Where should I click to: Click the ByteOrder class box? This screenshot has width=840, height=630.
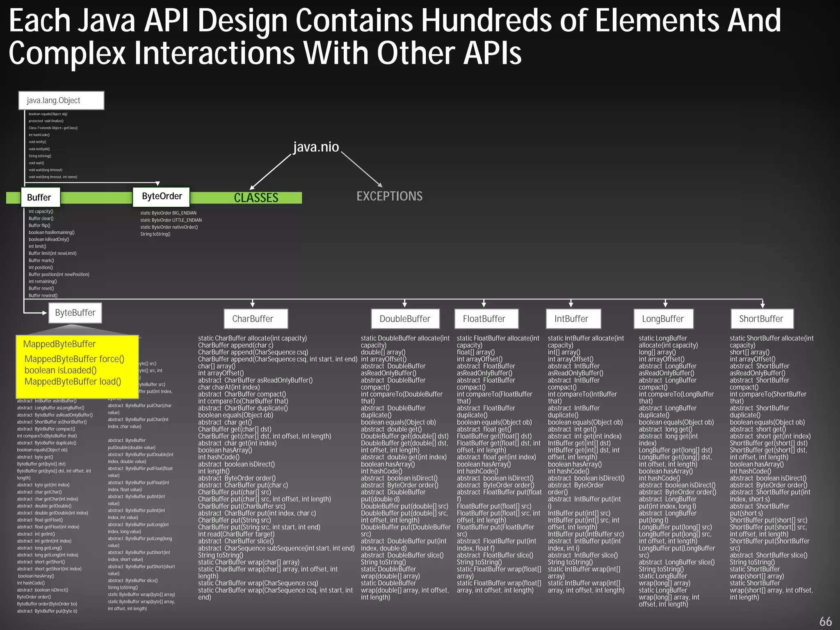tap(162, 196)
